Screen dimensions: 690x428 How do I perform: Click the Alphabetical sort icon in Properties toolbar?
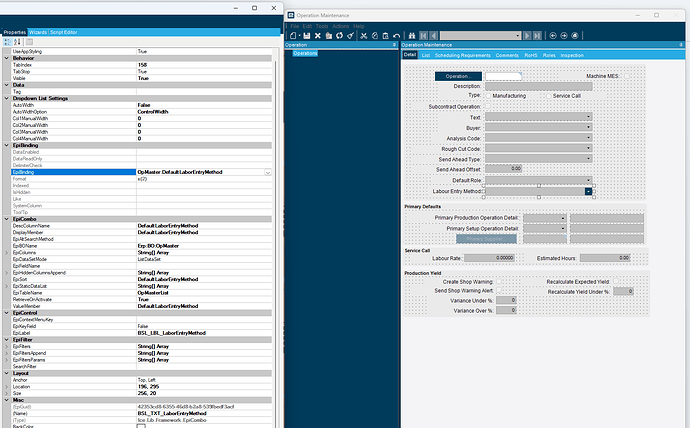point(17,42)
